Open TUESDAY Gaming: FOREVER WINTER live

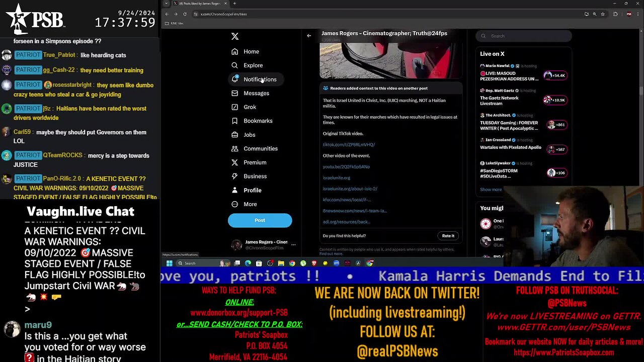coord(524,122)
